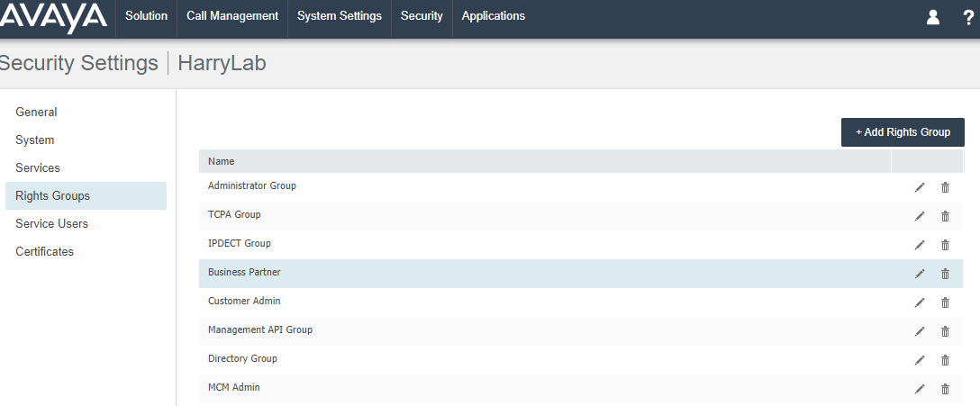This screenshot has width=980, height=406.
Task: Edit the TCPA Group pencil icon
Action: click(x=920, y=216)
